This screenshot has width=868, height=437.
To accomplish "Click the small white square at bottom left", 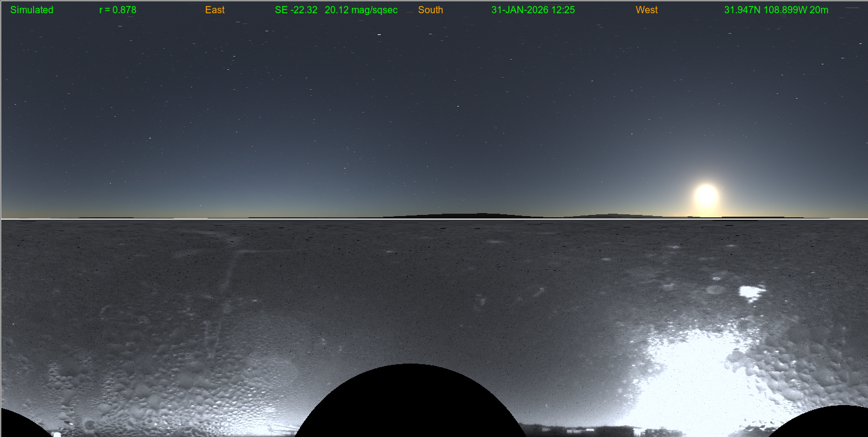I will coord(57,434).
